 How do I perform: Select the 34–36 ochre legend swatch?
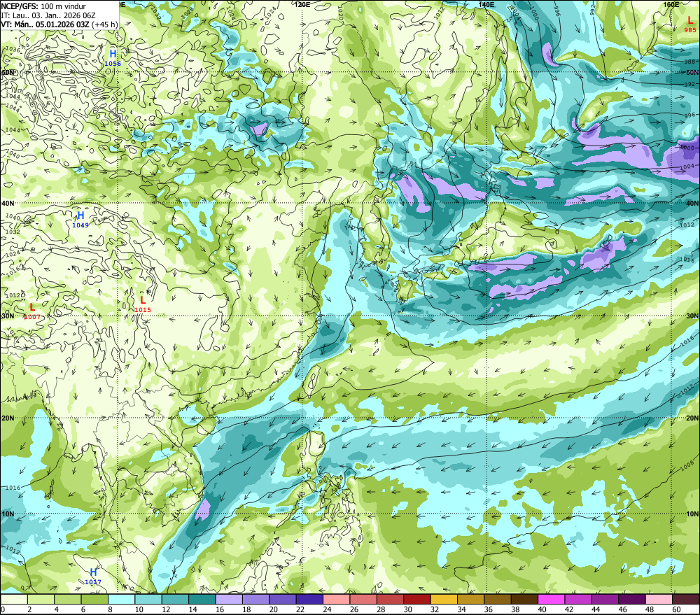(470, 600)
